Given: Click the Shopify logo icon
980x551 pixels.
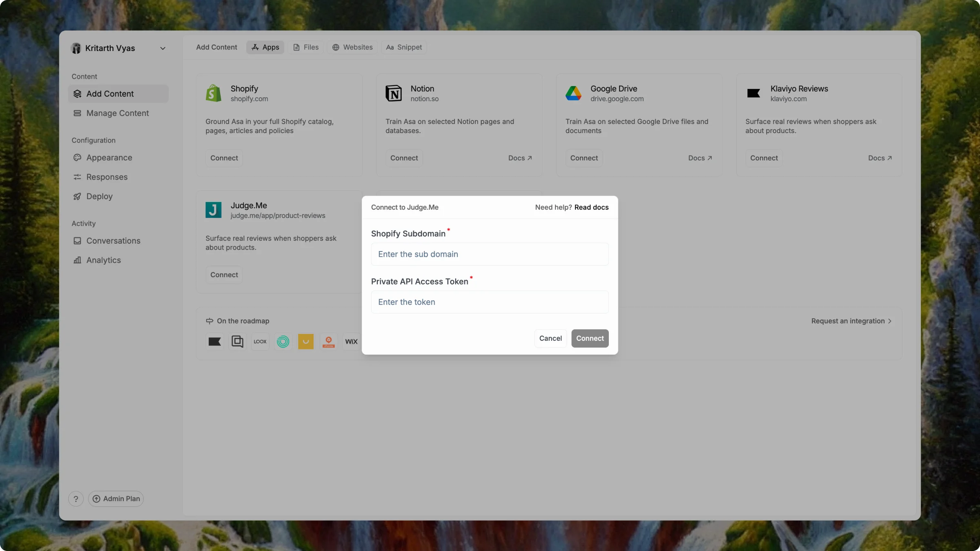Looking at the screenshot, I should (x=214, y=93).
